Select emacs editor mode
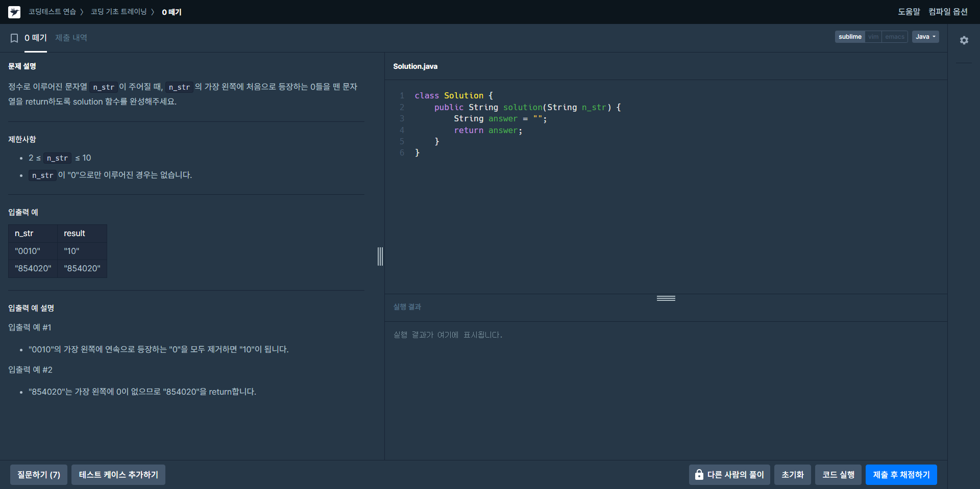This screenshot has width=980, height=489. click(894, 37)
